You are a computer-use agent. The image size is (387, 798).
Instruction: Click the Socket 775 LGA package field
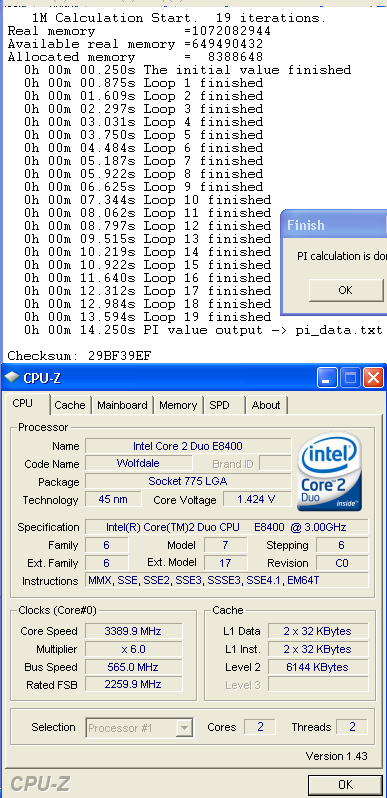pos(188,481)
